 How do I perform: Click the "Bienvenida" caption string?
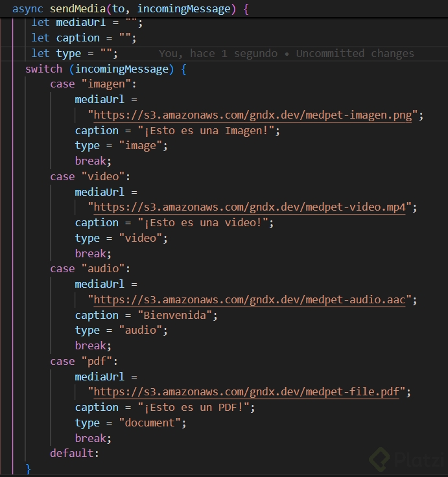click(x=175, y=315)
